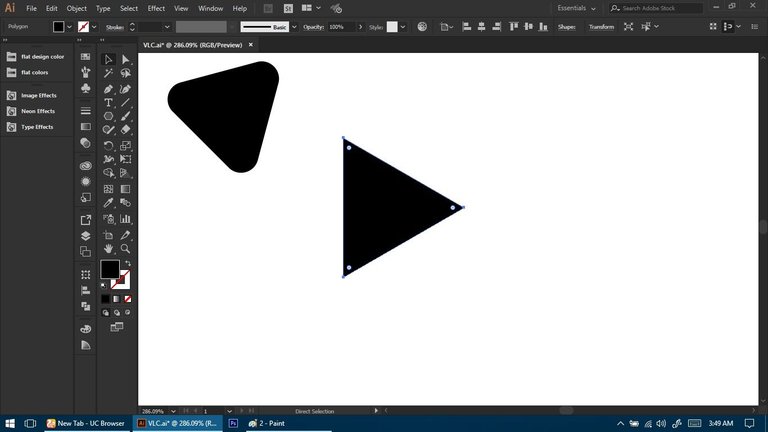The image size is (768, 432).
Task: Click the Shape link in control bar
Action: point(566,27)
